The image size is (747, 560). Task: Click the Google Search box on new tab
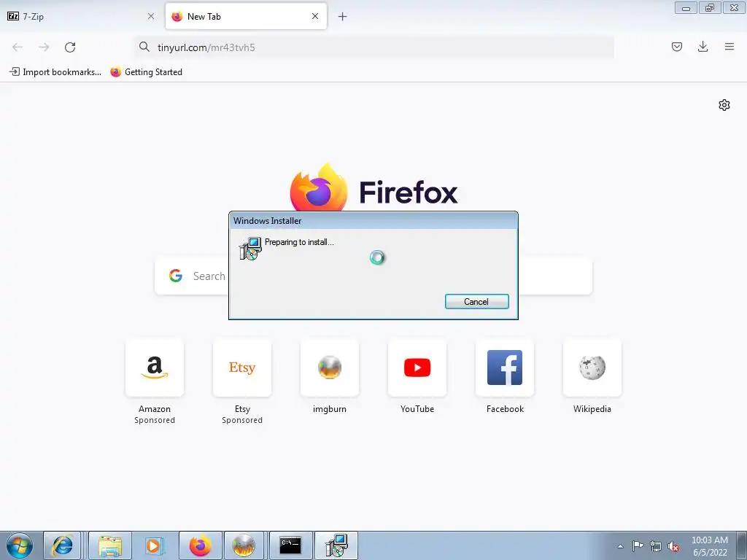(x=373, y=276)
